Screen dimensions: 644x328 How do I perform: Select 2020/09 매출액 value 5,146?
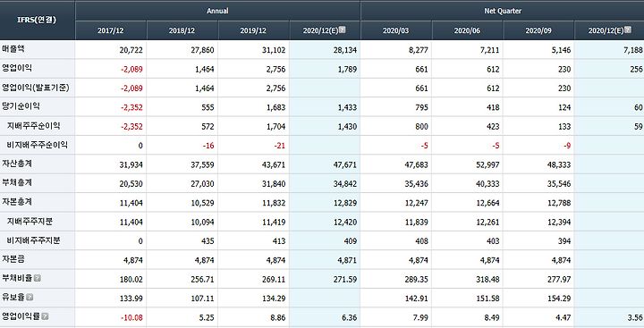pyautogui.click(x=561, y=50)
